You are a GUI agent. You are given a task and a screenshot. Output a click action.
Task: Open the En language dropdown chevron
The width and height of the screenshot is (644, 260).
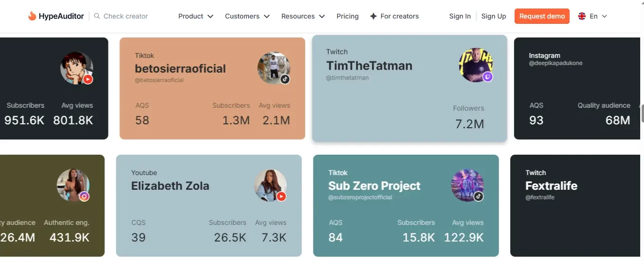pos(604,17)
